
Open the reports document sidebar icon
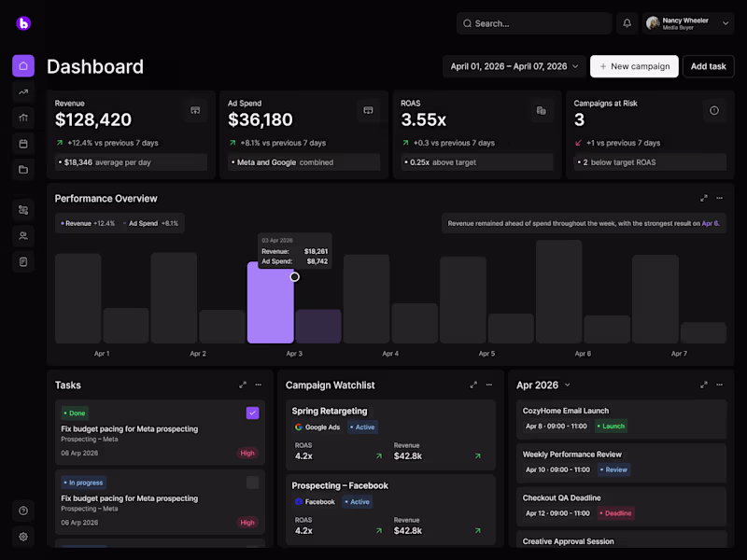[x=23, y=262]
